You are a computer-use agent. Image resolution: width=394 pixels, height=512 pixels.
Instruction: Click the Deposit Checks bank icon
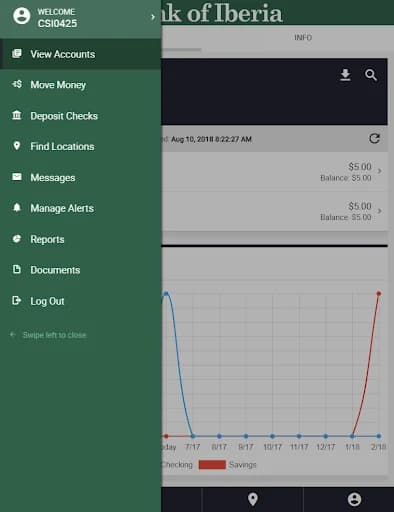tap(17, 115)
